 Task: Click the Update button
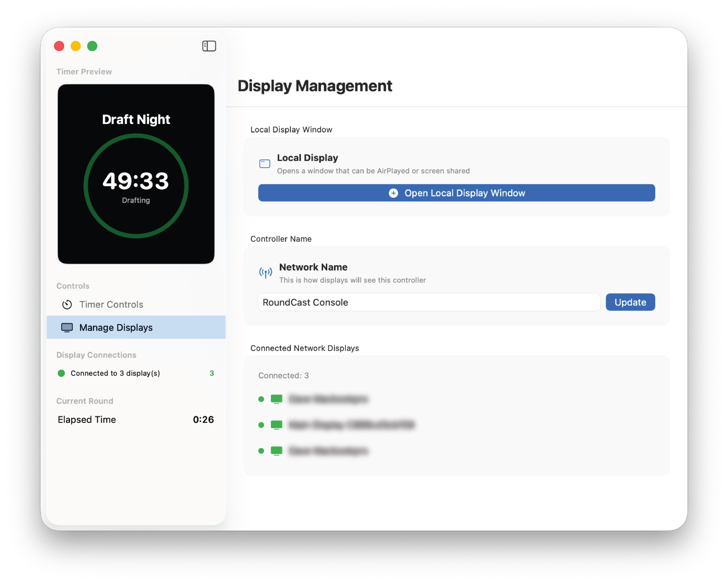point(630,302)
